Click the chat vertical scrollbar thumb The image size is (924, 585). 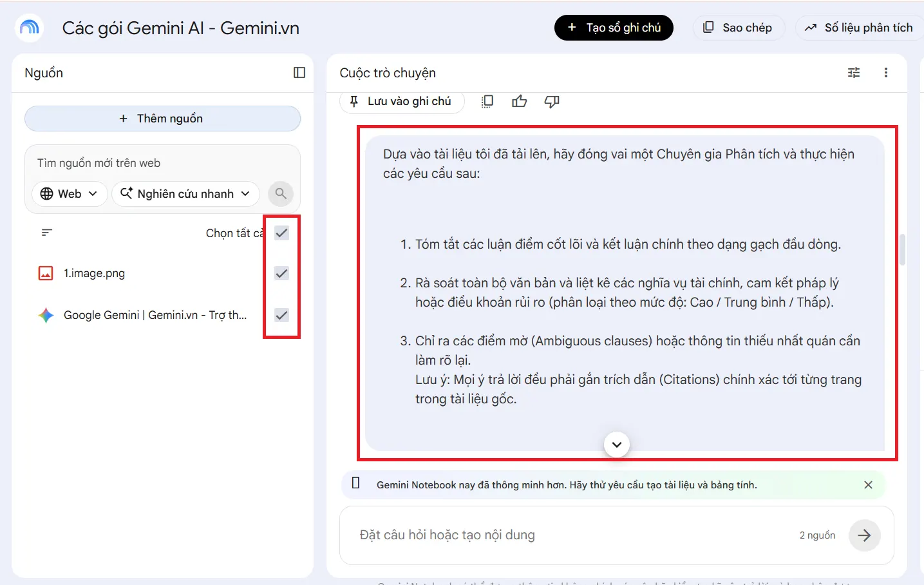tap(902, 250)
